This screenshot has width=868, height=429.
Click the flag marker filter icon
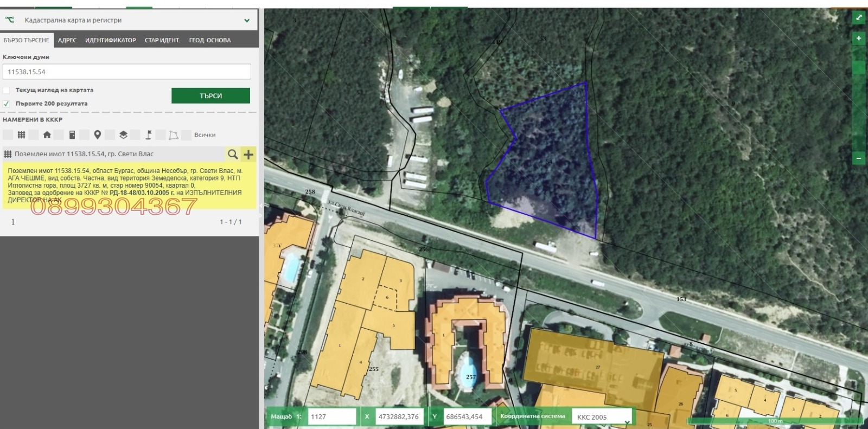click(x=148, y=135)
